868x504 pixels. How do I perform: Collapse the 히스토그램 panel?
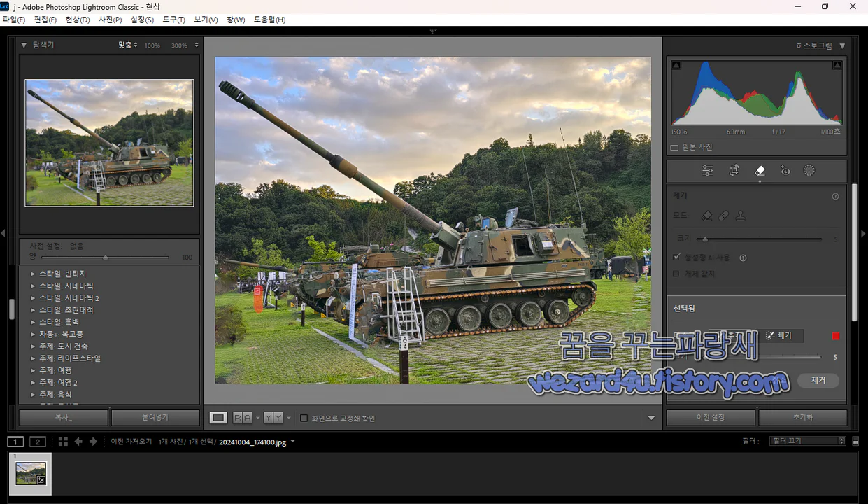click(842, 45)
